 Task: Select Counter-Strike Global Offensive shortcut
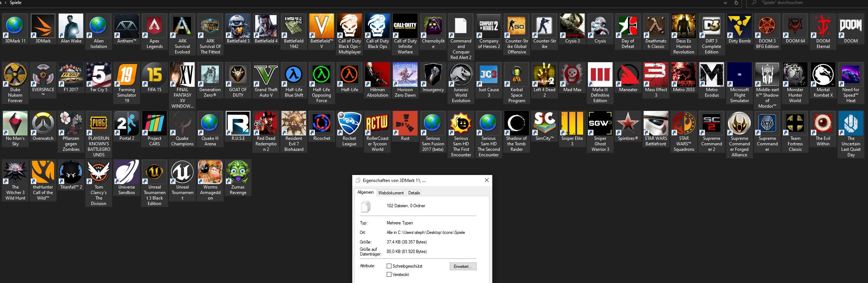click(516, 34)
